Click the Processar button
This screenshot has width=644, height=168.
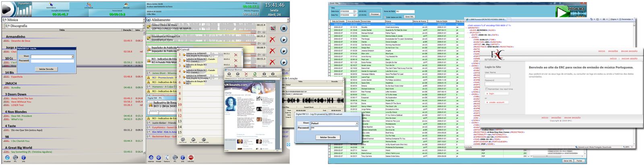pyautogui.click(x=375, y=14)
